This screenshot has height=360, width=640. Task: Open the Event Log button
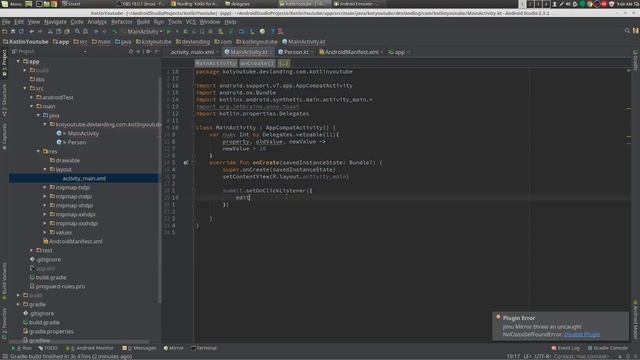pos(565,348)
